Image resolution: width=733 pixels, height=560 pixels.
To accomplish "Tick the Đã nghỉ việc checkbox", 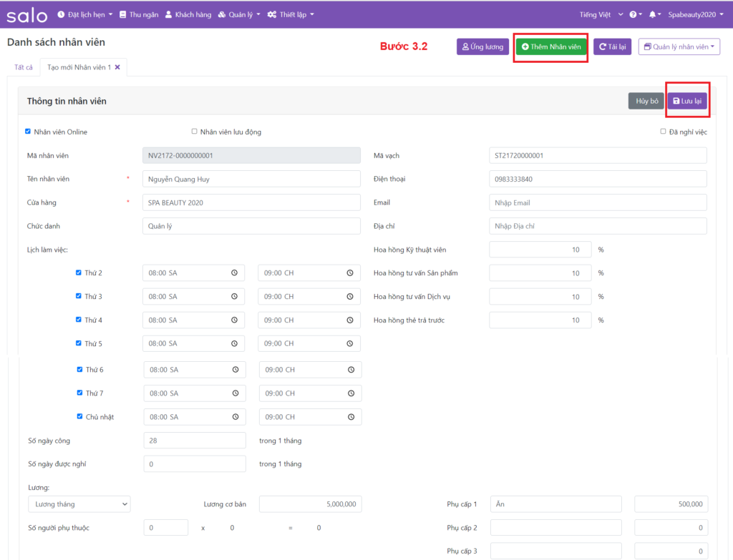I will point(663,132).
